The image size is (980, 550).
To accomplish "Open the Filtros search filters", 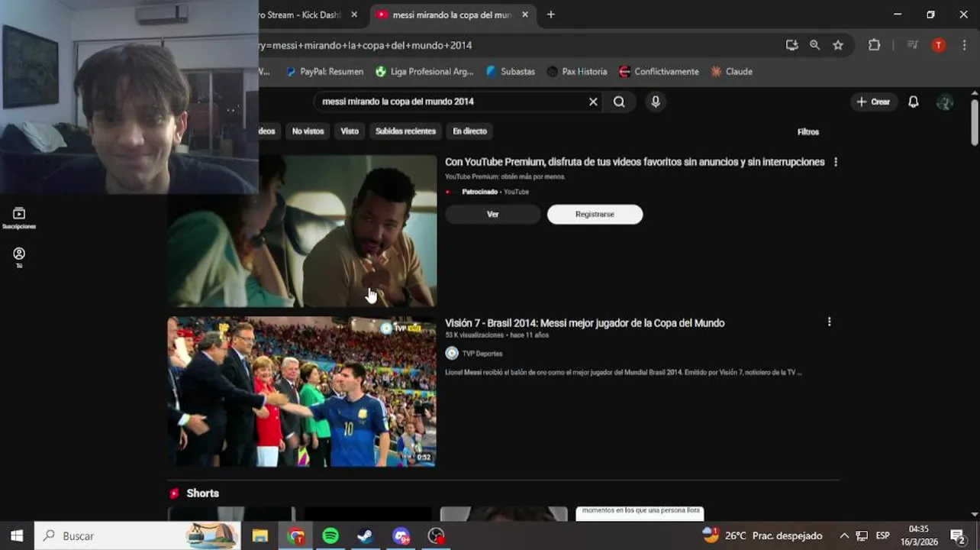I will 808,132.
